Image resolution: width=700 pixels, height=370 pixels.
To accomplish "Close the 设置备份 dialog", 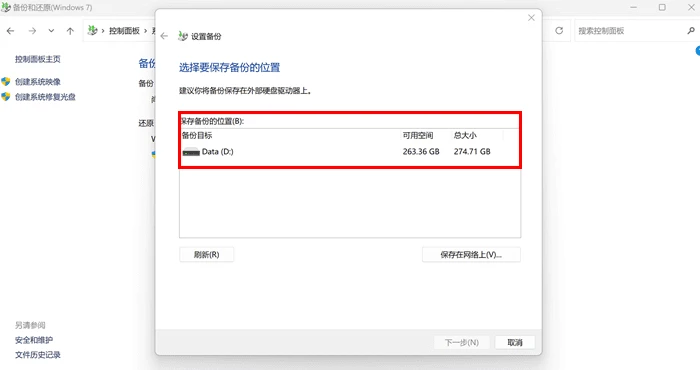I will (x=531, y=18).
